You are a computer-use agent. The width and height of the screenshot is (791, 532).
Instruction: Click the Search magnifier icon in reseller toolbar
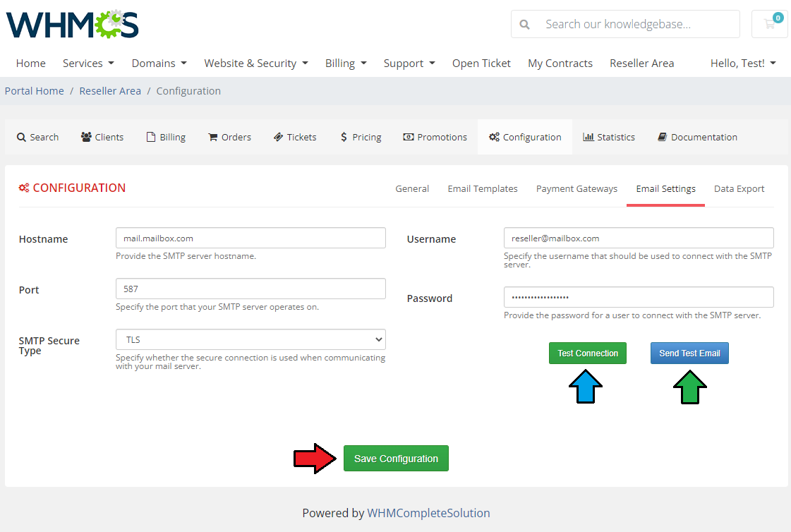point(21,137)
